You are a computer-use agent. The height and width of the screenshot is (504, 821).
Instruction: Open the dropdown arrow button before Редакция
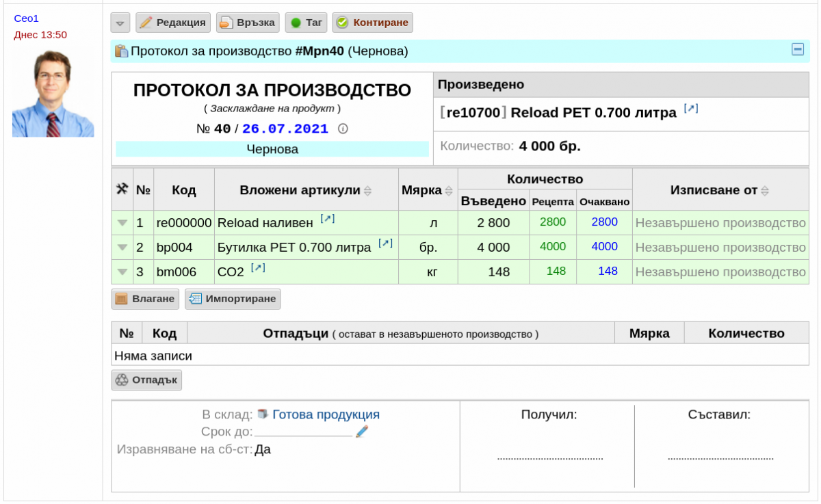[120, 23]
